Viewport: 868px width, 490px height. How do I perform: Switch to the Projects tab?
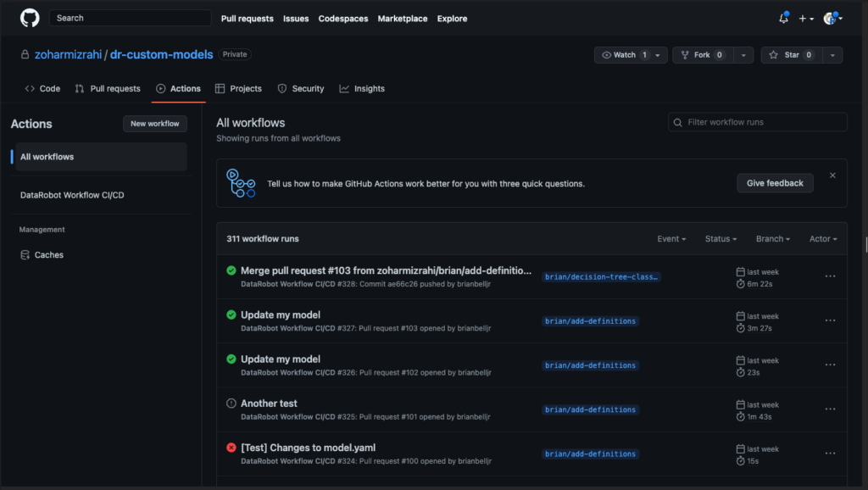coord(238,88)
